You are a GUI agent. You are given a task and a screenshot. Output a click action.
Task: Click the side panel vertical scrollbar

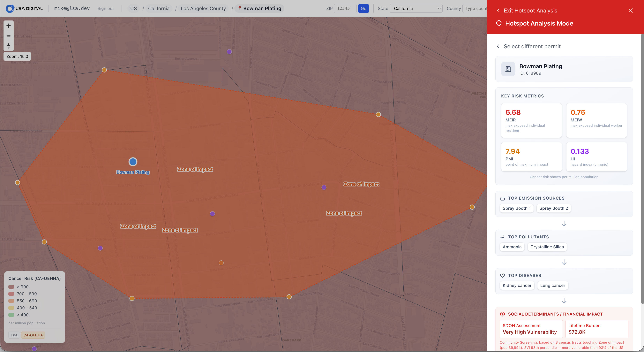click(x=642, y=169)
